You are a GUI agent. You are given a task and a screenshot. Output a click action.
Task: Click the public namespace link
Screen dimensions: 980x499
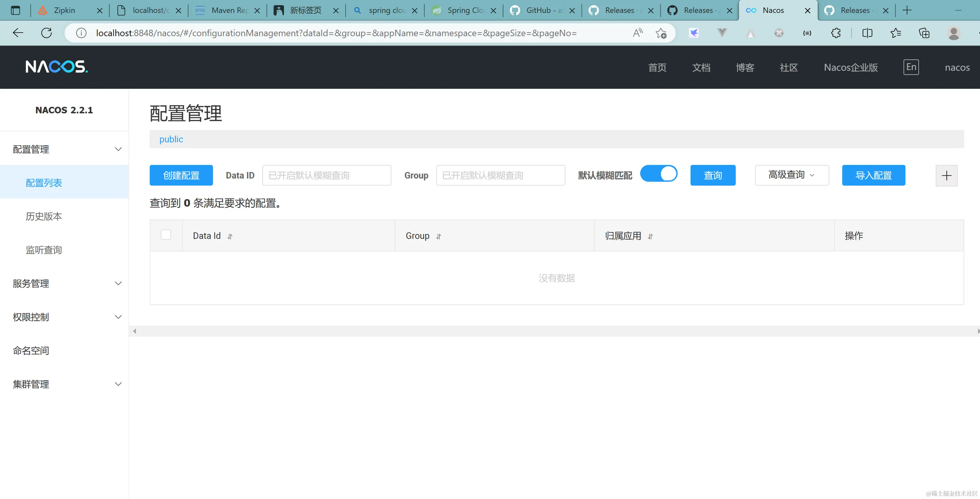(171, 139)
